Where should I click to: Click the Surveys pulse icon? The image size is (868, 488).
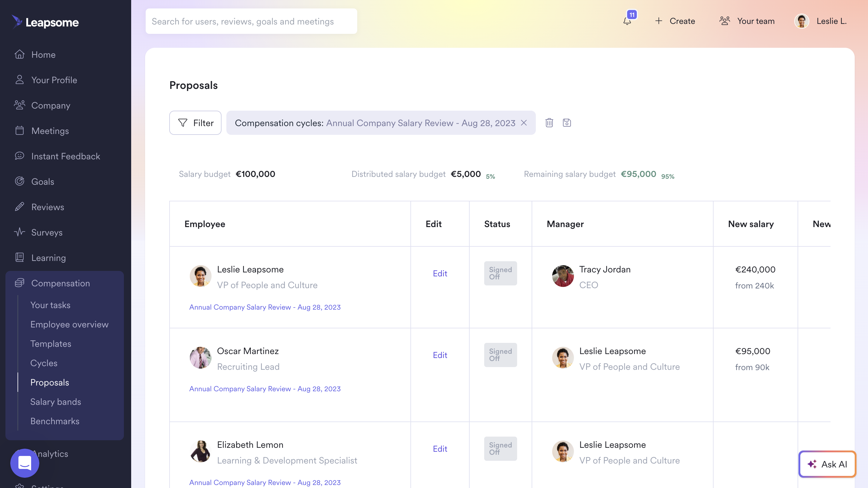20,232
